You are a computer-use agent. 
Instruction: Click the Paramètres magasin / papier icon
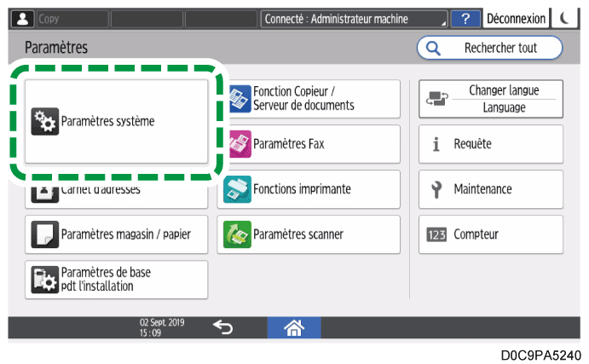(x=44, y=234)
